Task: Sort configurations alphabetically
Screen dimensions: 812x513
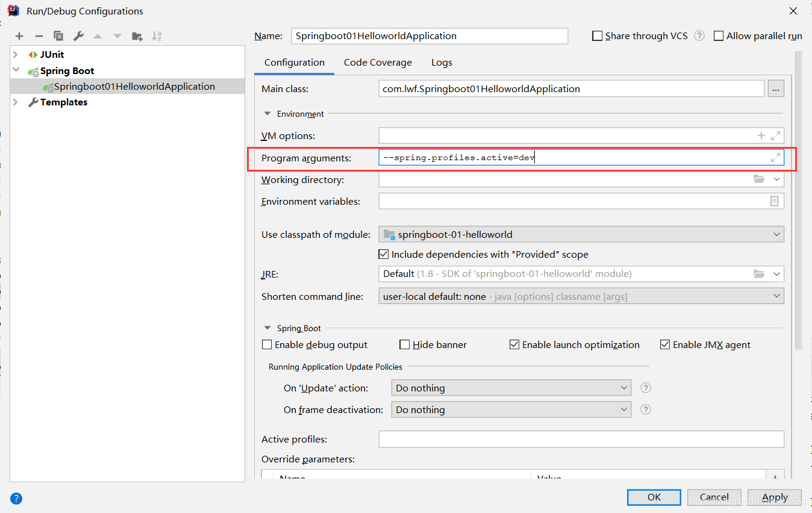Action: [x=157, y=36]
